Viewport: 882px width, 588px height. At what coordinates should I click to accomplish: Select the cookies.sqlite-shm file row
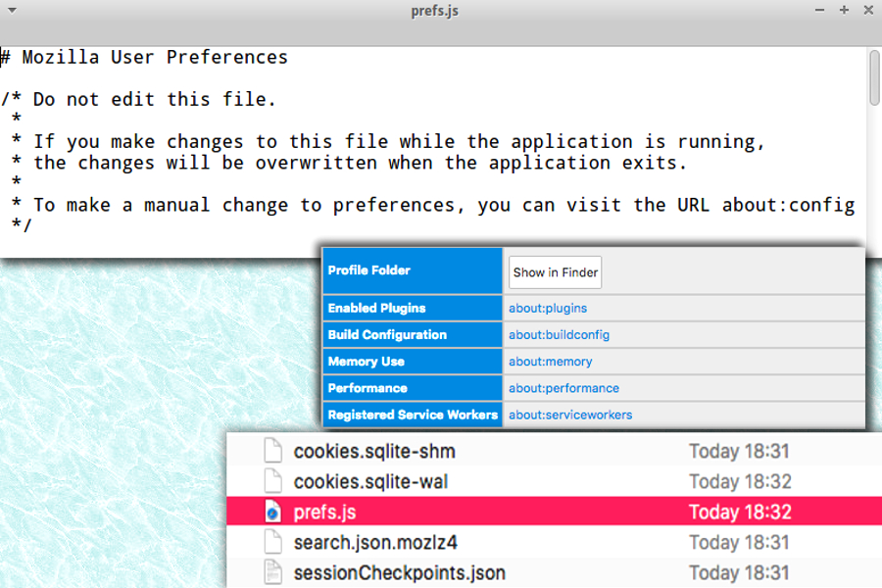pos(554,451)
